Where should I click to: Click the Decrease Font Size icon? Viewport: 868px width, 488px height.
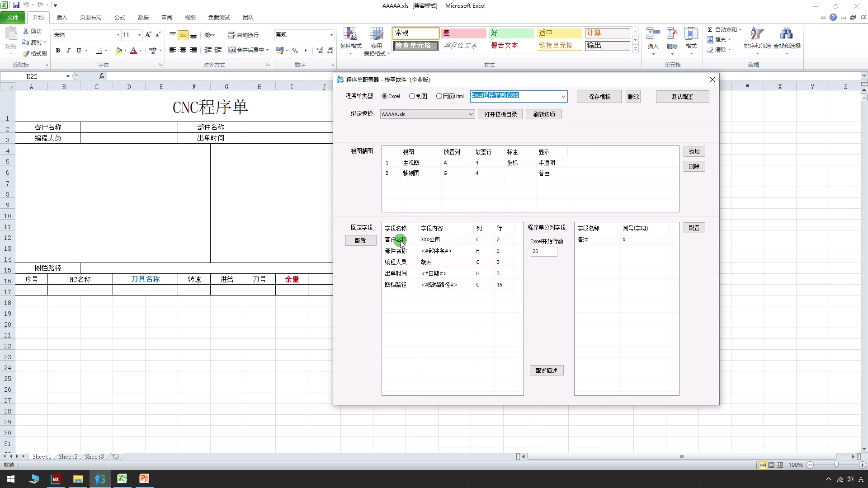(158, 35)
